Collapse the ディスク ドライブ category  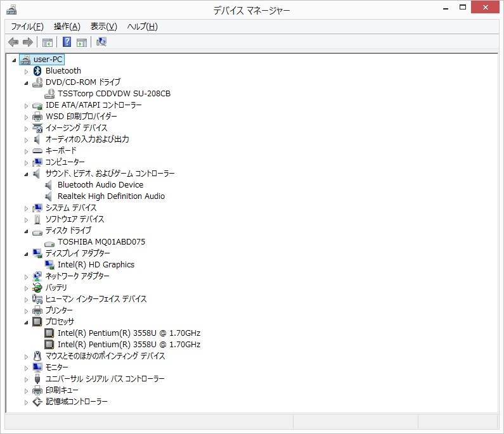(26, 231)
